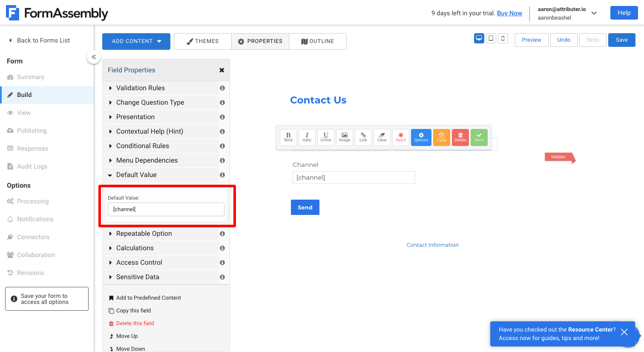Click inside the Default Value input field
Screen dimensions: 644x352
point(166,209)
